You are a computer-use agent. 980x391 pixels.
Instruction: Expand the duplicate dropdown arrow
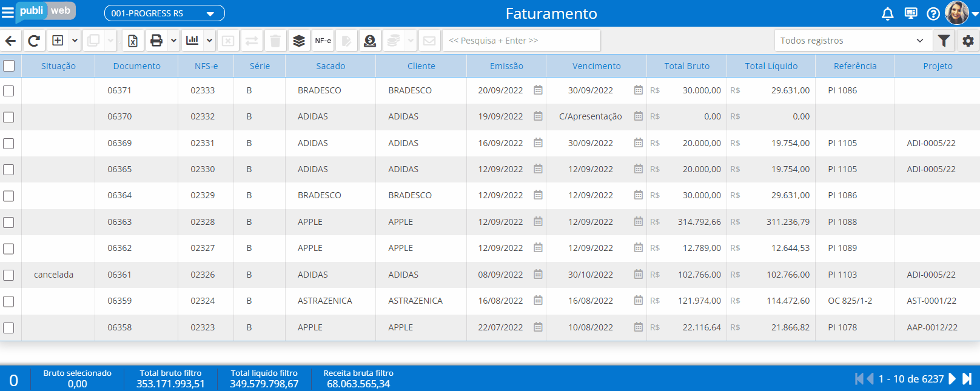tap(110, 41)
